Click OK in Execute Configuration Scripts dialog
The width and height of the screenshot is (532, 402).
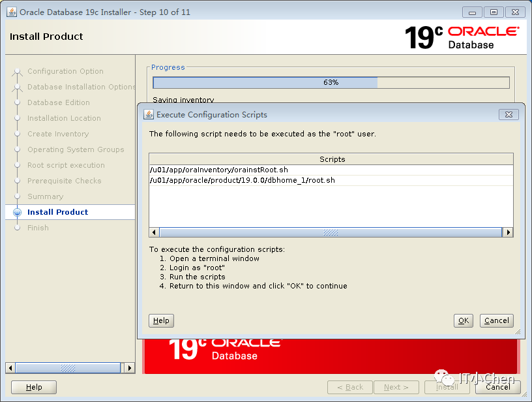[x=463, y=320]
